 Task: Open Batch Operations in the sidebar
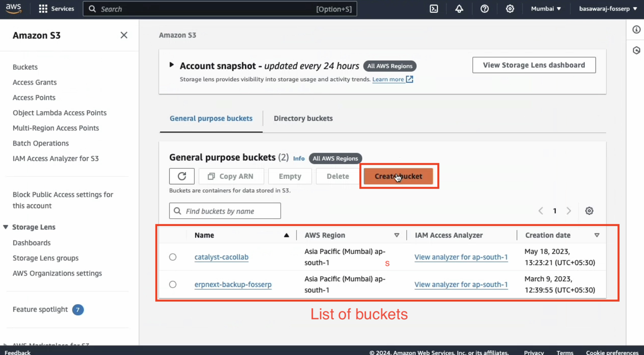point(41,143)
